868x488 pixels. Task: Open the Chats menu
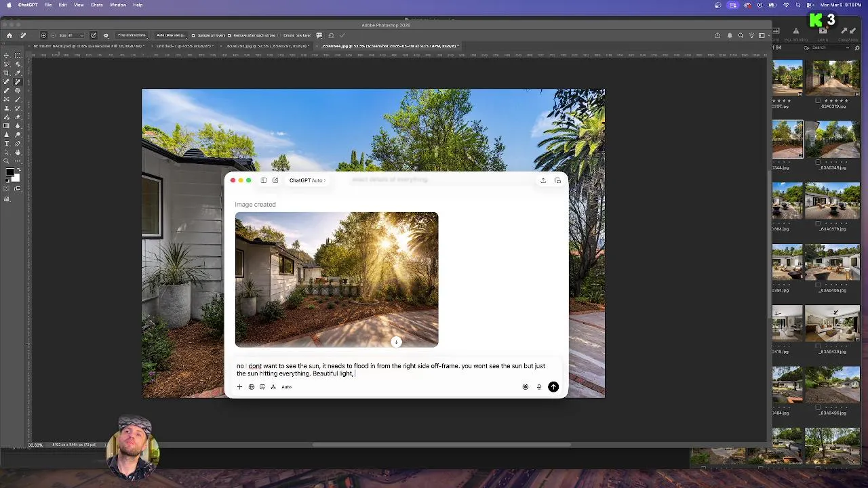pos(97,5)
